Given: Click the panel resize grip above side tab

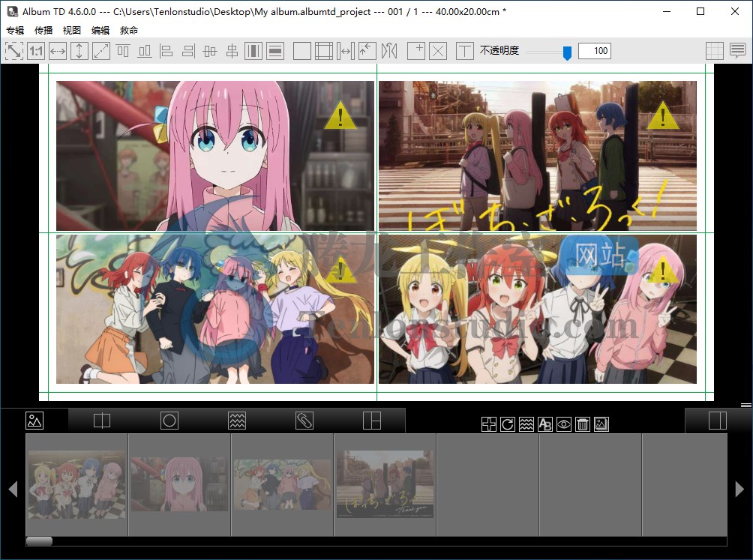Looking at the screenshot, I should pos(746,405).
